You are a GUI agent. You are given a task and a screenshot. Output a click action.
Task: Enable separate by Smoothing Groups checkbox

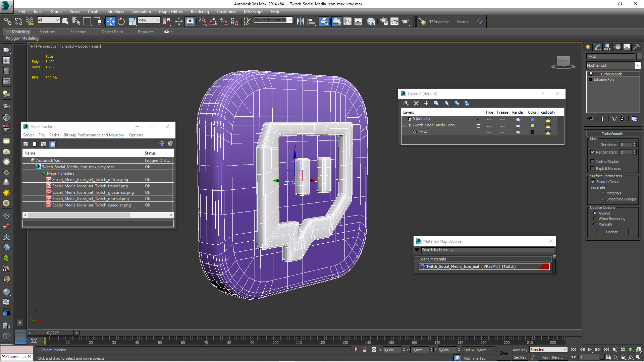point(603,199)
